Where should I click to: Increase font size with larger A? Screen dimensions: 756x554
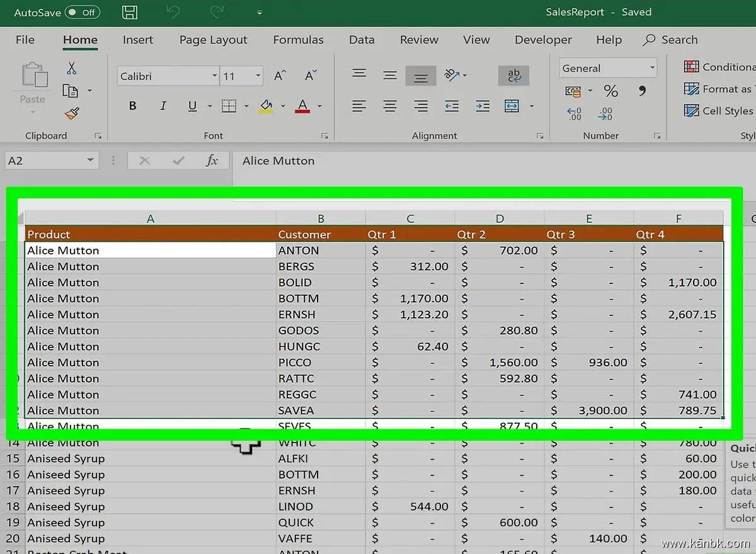click(280, 76)
